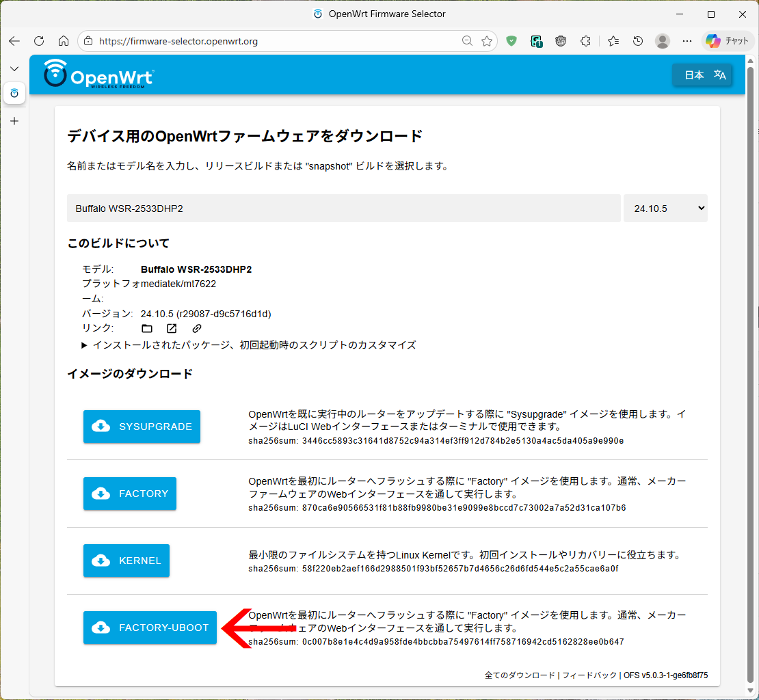
Task: Minimize the browser window
Action: (x=680, y=14)
